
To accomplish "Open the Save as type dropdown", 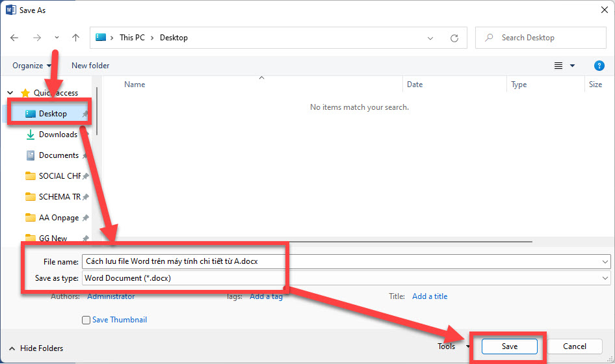I will point(605,278).
